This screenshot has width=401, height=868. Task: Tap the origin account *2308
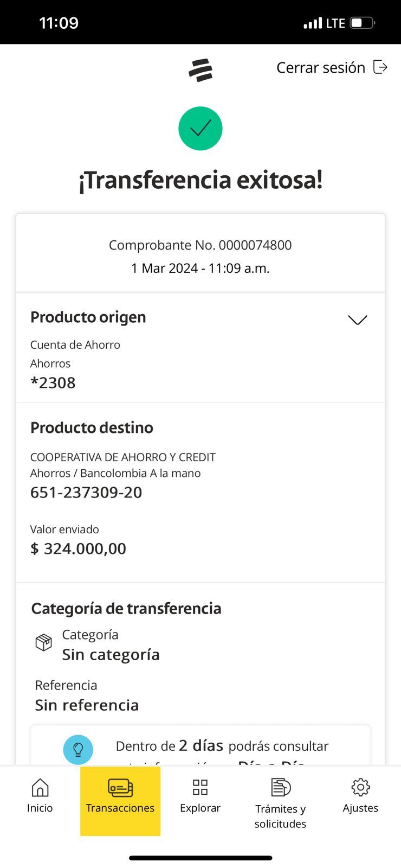tap(53, 383)
